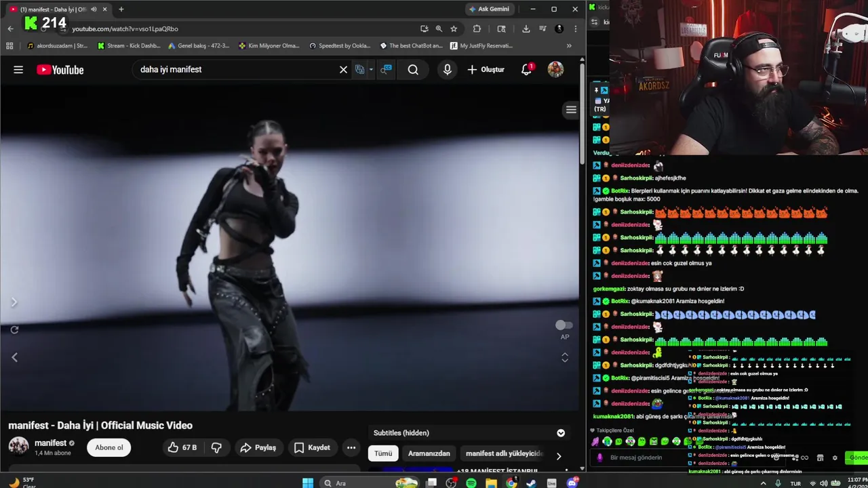Open Kick chat shop icon
Viewport: 868px width, 488px height.
point(820,458)
